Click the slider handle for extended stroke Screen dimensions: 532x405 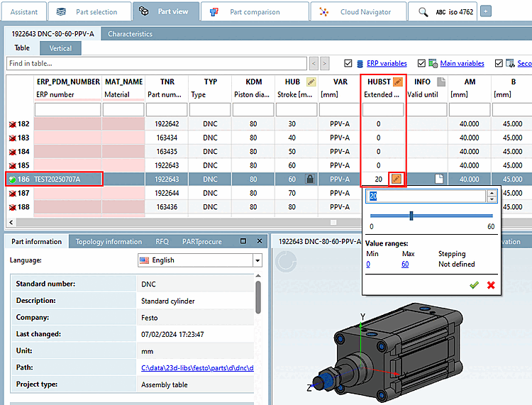411,215
